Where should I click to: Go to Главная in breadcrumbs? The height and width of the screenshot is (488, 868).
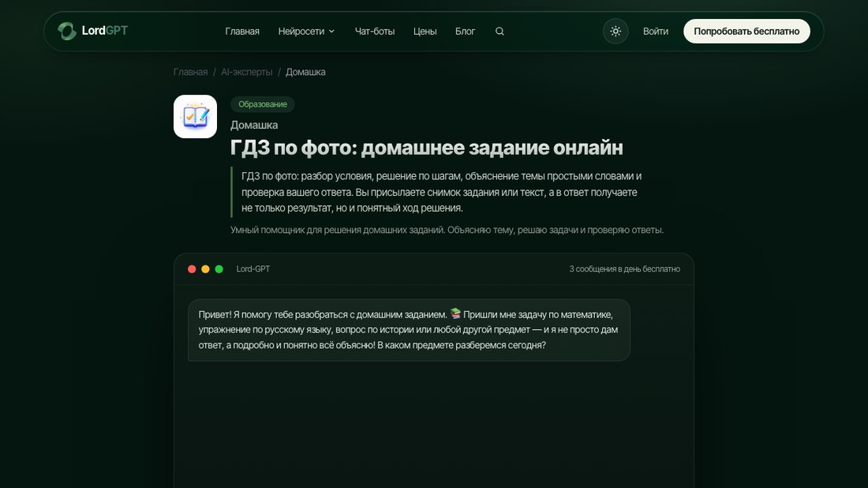tap(190, 72)
